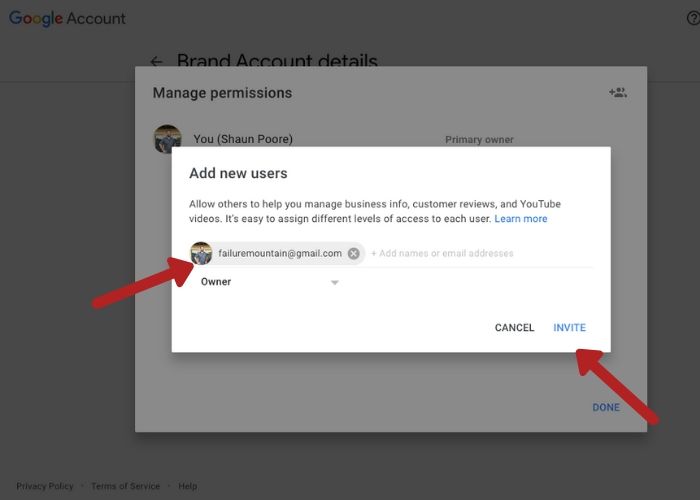Open the Help footer link

pos(188,486)
